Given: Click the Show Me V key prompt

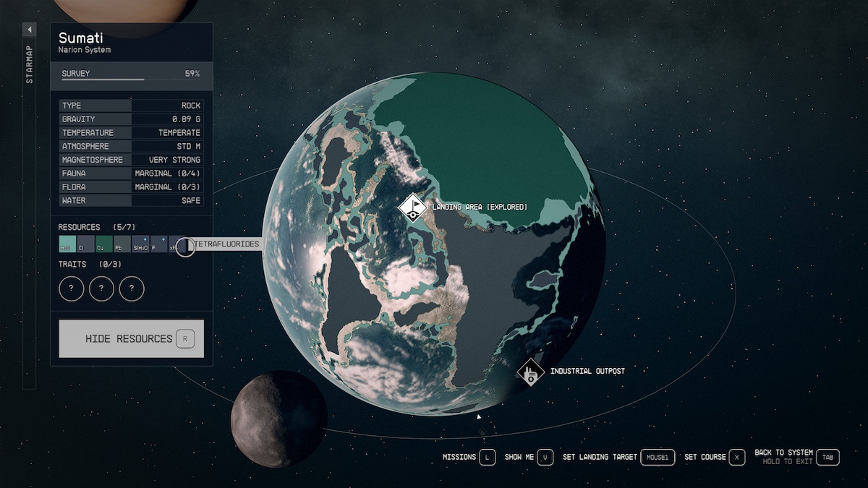Looking at the screenshot, I should (545, 457).
